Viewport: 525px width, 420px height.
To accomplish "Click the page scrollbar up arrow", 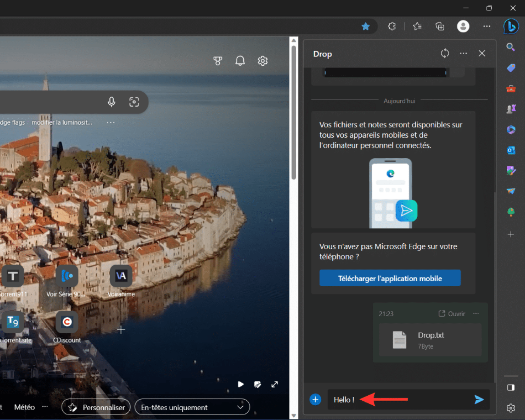I will click(294, 40).
